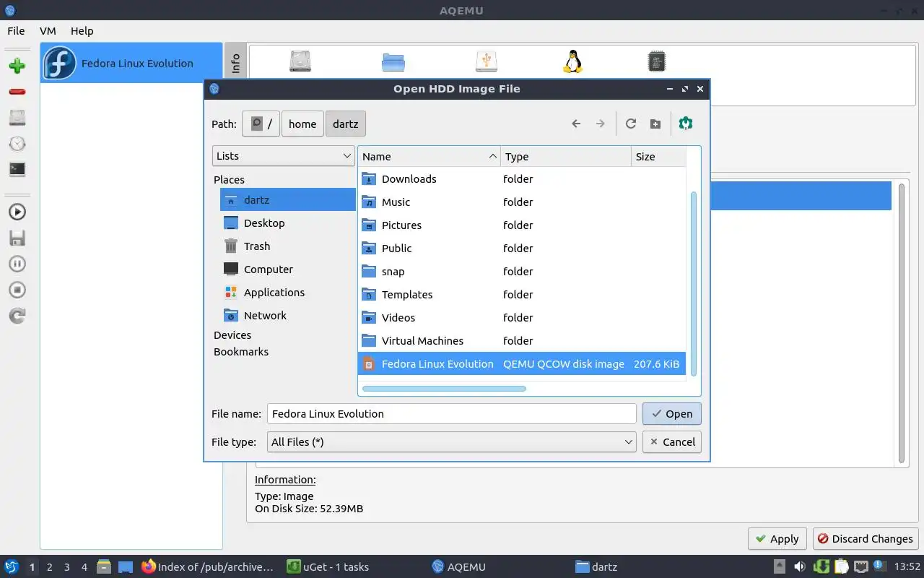The height and width of the screenshot is (578, 924).
Task: Click the Open button
Action: (x=671, y=414)
